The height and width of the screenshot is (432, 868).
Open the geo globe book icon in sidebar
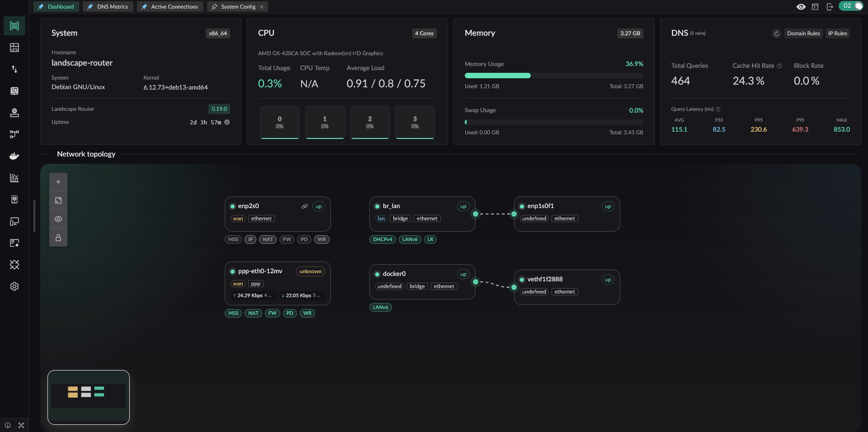click(14, 199)
